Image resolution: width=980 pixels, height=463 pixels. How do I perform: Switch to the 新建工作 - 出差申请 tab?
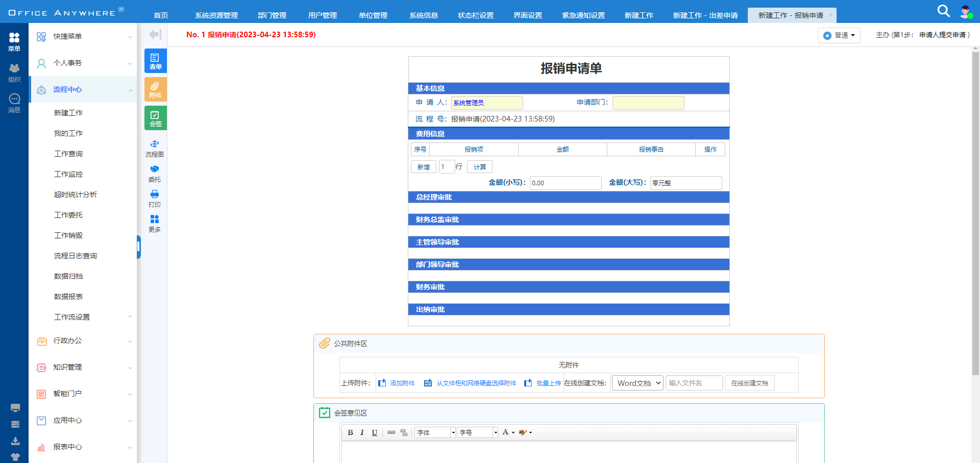tap(705, 15)
